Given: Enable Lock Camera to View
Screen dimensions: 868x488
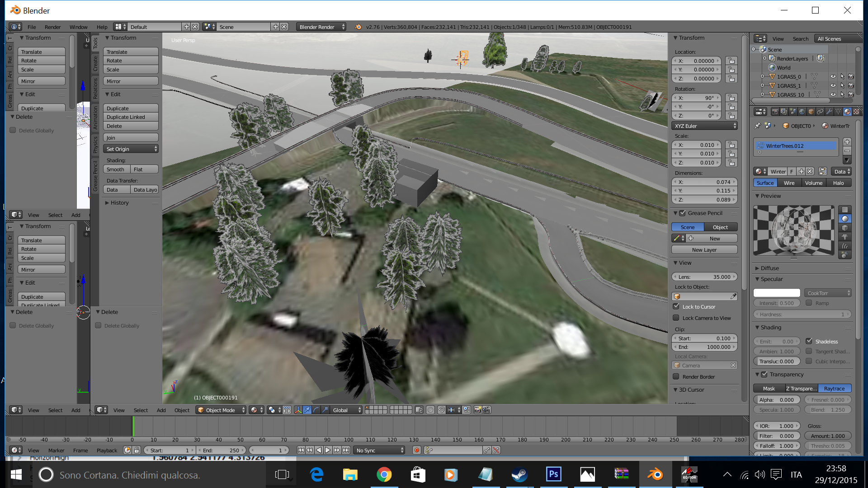Looking at the screenshot, I should pyautogui.click(x=676, y=318).
